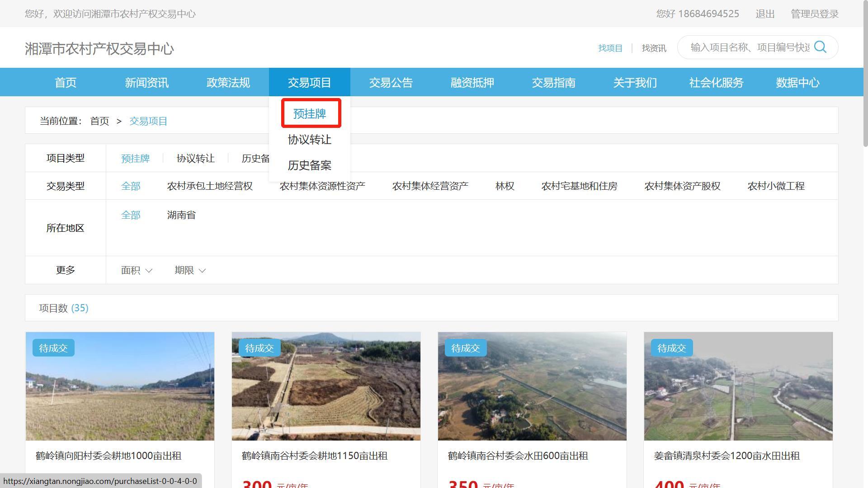Filter region by 湖南省
This screenshot has height=488, width=868.
tap(181, 215)
